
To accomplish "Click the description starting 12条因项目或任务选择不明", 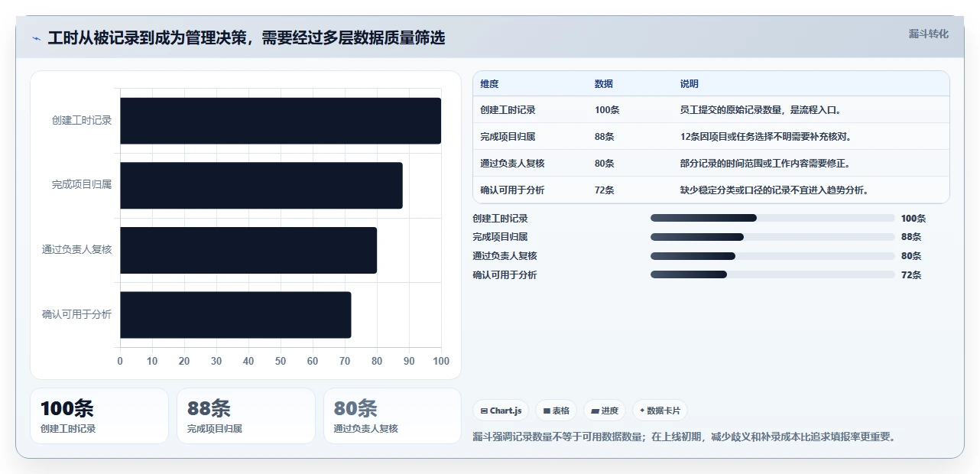I will pos(766,137).
